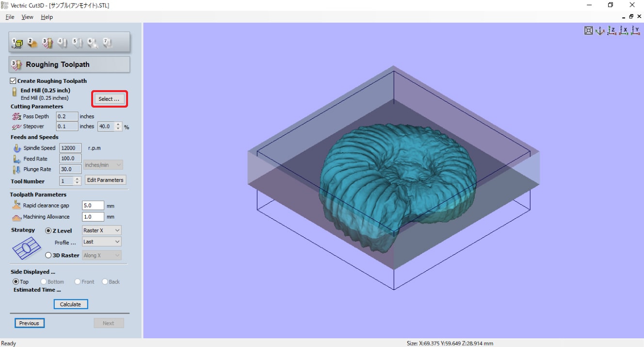Open the File menu

10,17
